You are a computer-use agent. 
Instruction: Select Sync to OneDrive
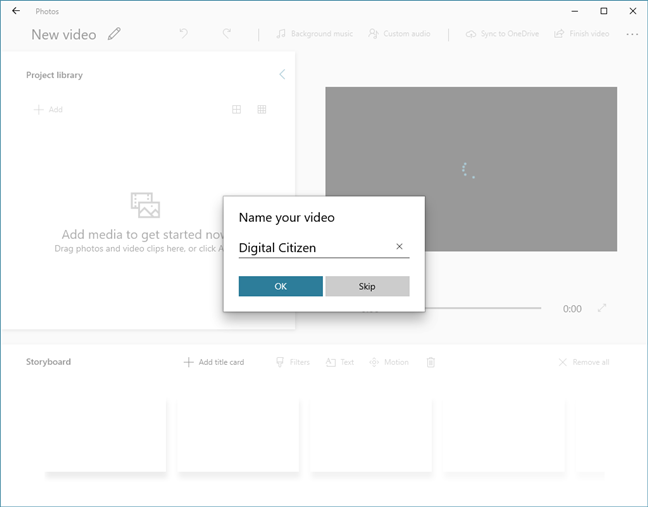[x=502, y=34]
